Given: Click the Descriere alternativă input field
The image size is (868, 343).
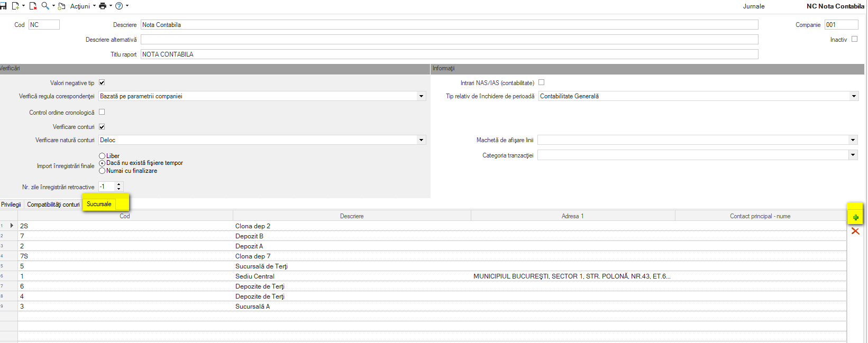Looking at the screenshot, I should pyautogui.click(x=450, y=40).
